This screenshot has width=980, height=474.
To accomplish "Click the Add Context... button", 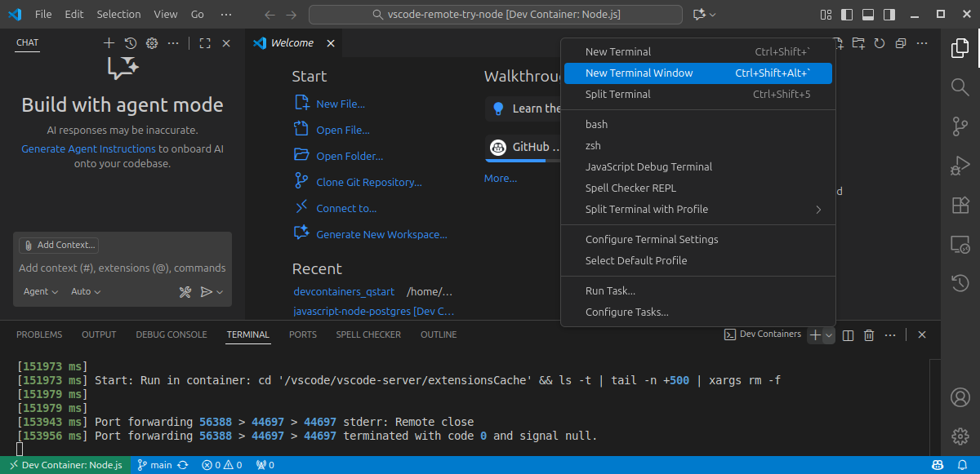I will click(x=59, y=245).
